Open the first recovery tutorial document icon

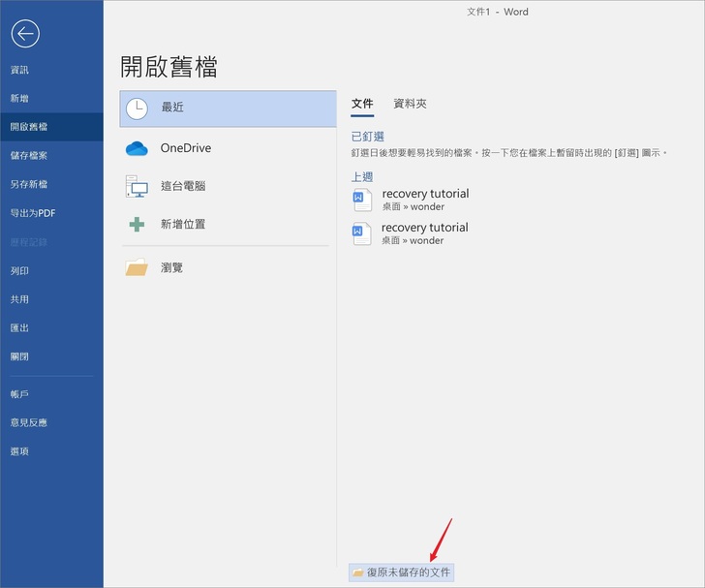click(x=362, y=200)
